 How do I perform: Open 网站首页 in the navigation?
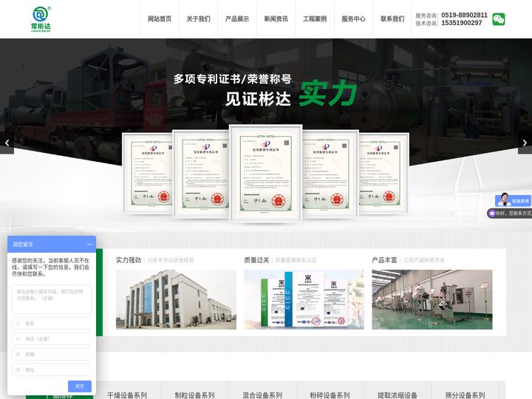click(160, 19)
